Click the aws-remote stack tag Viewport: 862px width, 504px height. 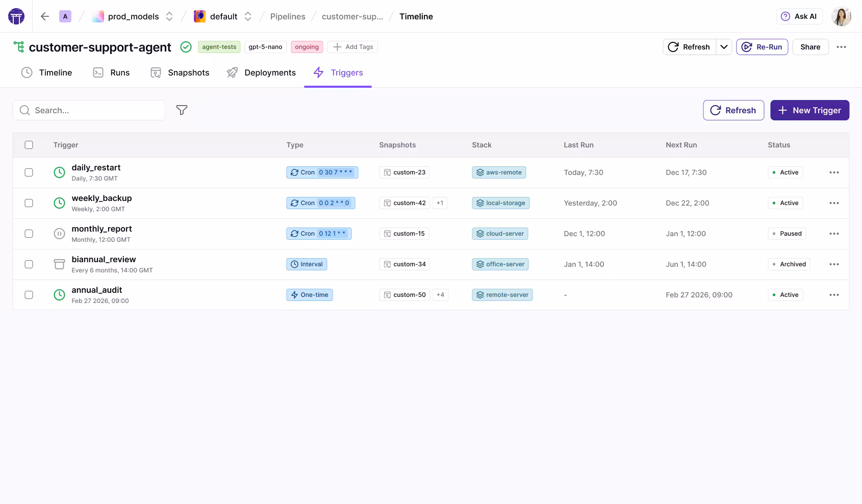point(498,172)
